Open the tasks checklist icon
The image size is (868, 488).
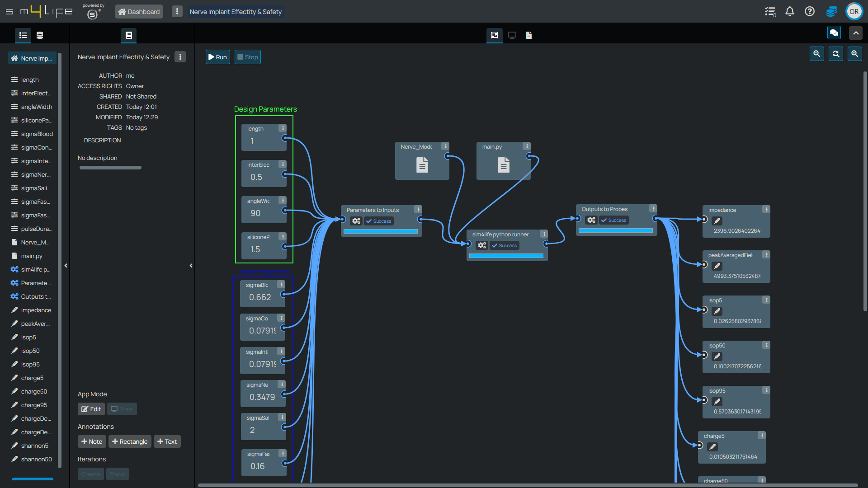(769, 11)
